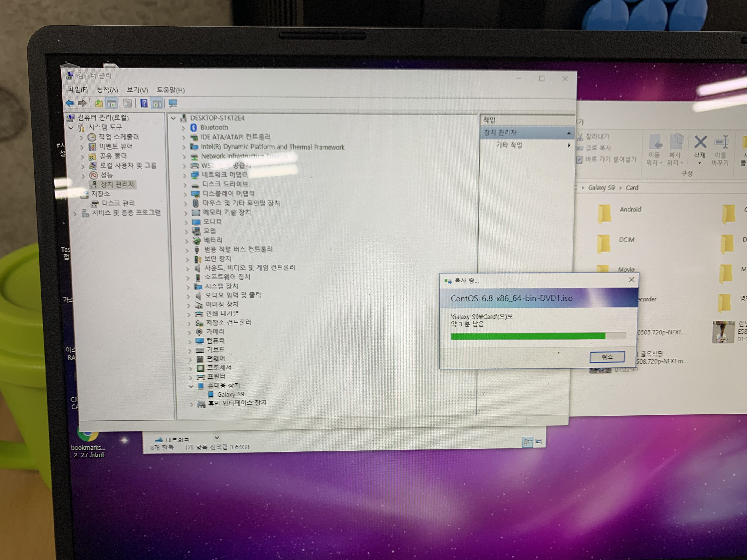Click the Forward arrow toolbar icon
This screenshot has height=560, width=747.
(82, 103)
